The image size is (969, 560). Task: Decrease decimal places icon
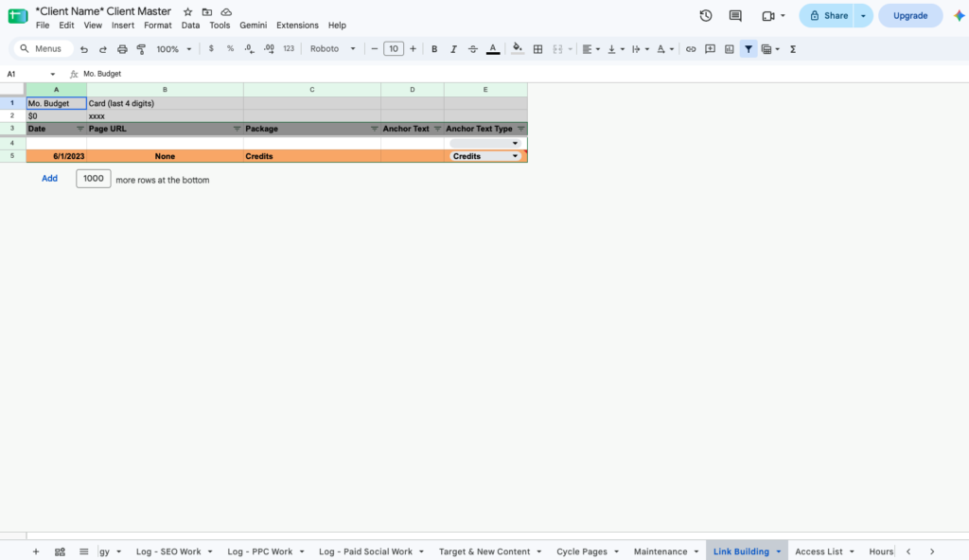(249, 49)
